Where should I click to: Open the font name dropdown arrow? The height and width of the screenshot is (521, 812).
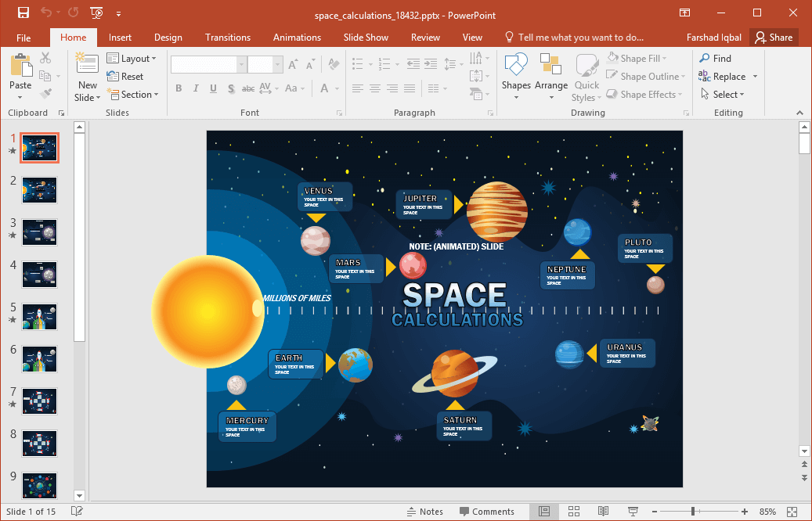(x=241, y=65)
